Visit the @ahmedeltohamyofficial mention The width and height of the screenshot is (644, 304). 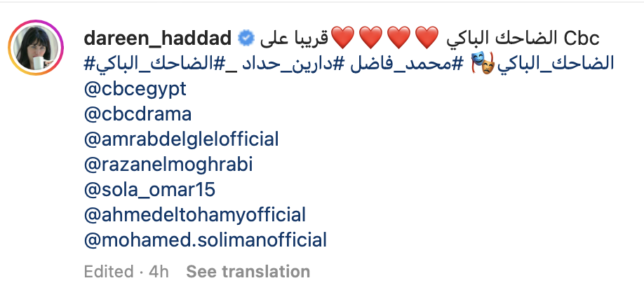click(194, 215)
